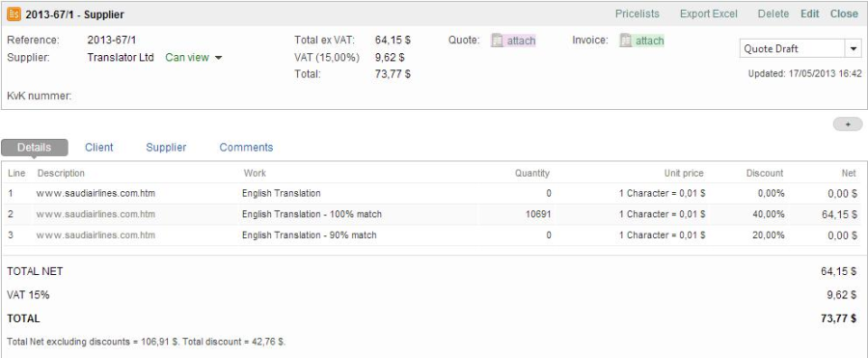The image size is (868, 358).
Task: Click the Invoice attach document icon
Action: click(626, 41)
